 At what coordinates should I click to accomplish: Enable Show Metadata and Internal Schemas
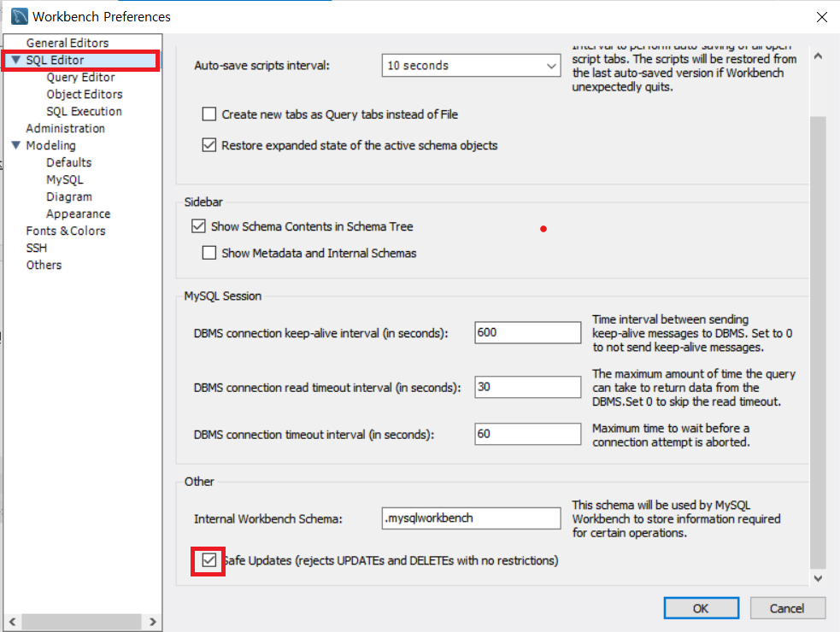(209, 253)
